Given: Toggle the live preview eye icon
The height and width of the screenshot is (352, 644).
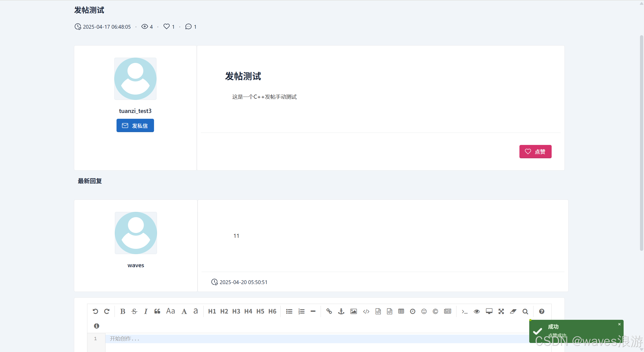Looking at the screenshot, I should [476, 311].
